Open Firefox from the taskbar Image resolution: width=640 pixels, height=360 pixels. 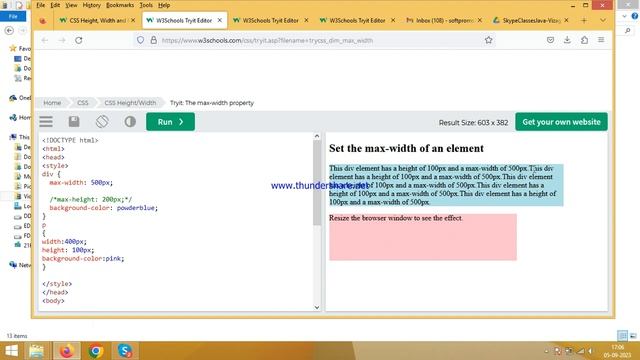pyautogui.click(x=67, y=351)
